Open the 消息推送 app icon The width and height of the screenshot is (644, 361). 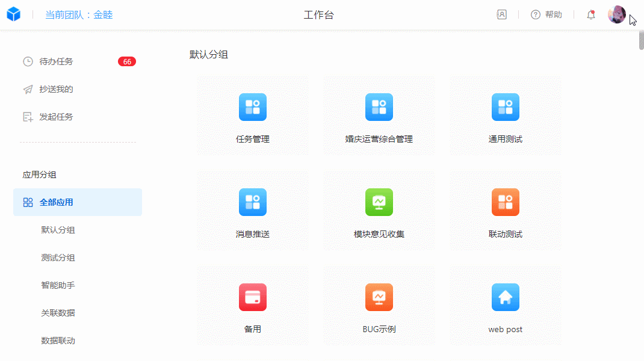coord(252,202)
